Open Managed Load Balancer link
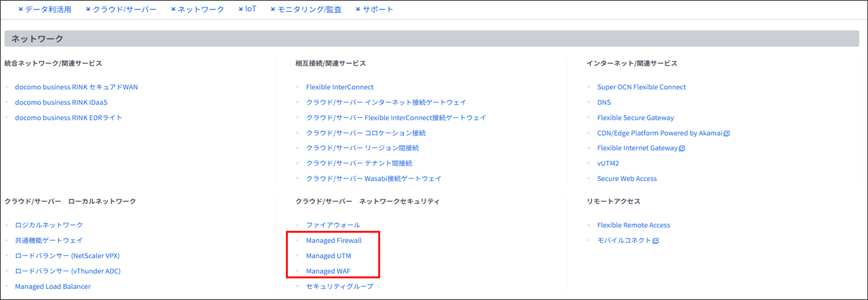The width and height of the screenshot is (868, 300). (x=53, y=286)
